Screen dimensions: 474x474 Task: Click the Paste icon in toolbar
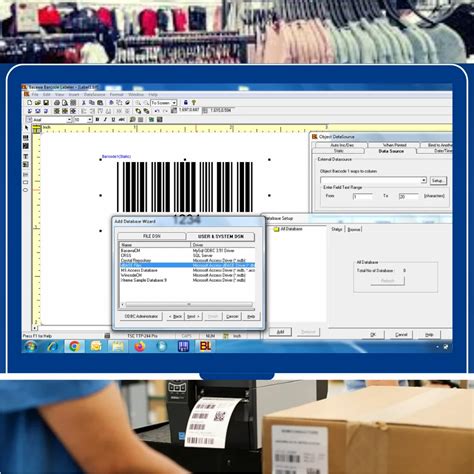[x=100, y=103]
